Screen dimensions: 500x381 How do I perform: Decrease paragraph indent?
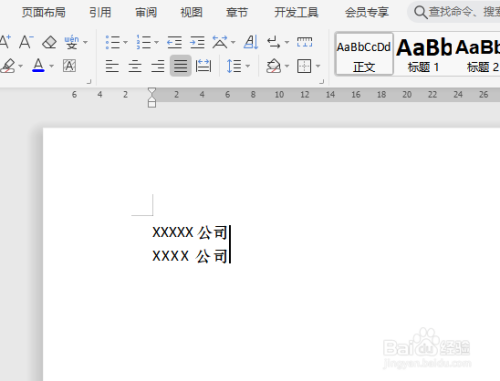pos(174,42)
